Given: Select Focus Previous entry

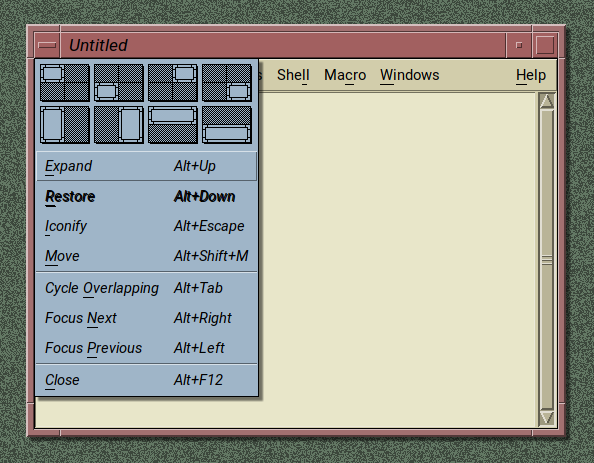Looking at the screenshot, I should [x=147, y=348].
